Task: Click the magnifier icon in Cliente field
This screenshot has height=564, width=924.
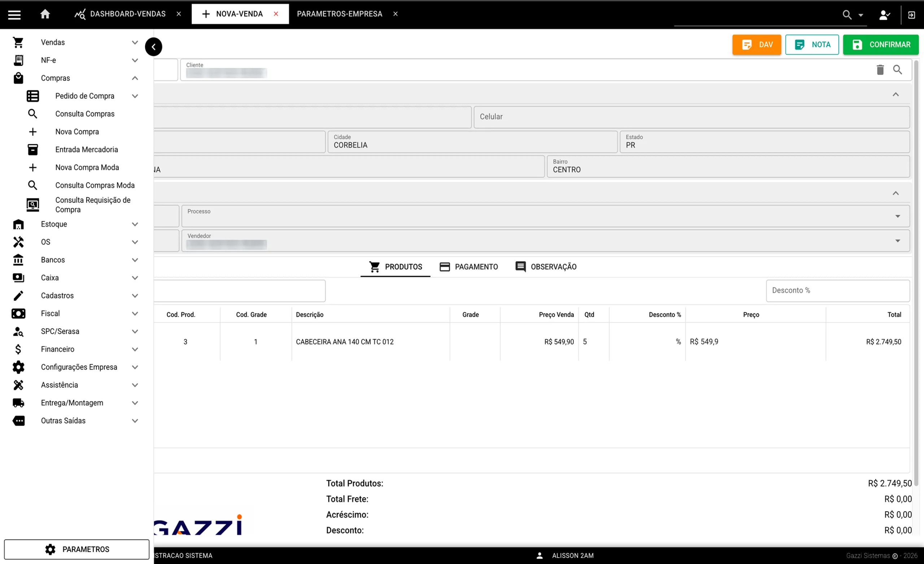Action: coord(897,70)
